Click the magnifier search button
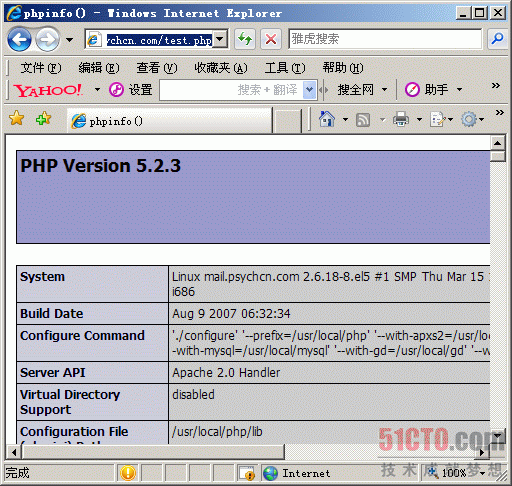 (x=497, y=39)
